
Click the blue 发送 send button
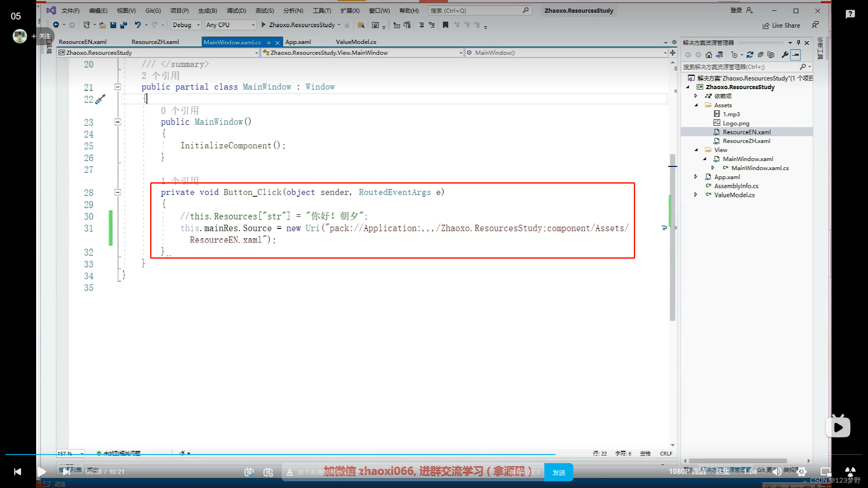(559, 472)
